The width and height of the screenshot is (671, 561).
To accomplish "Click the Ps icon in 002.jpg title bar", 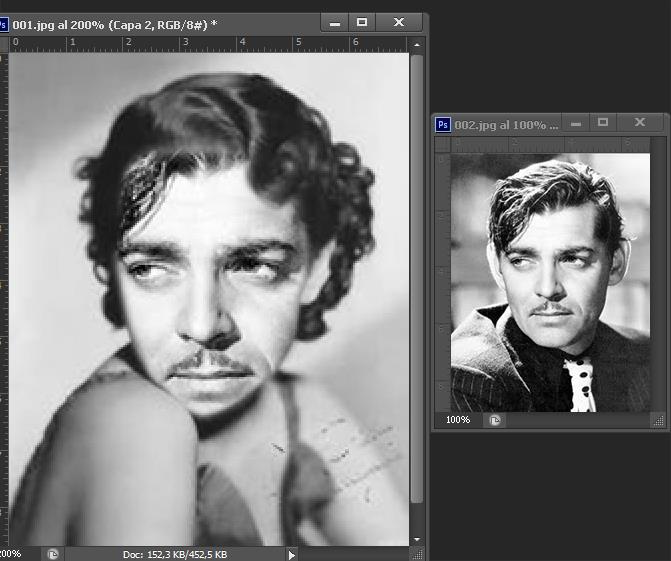I will pos(443,125).
